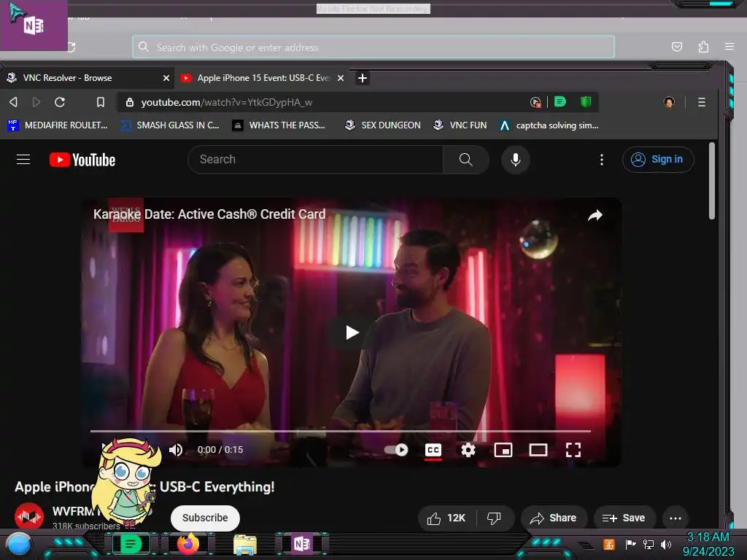Open Firefox Pocket icon

coord(677,47)
